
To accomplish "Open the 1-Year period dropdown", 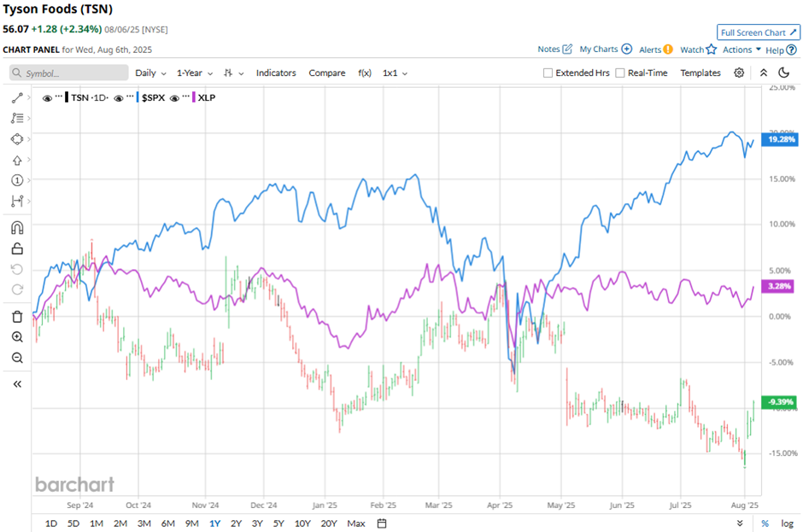I will click(x=195, y=73).
